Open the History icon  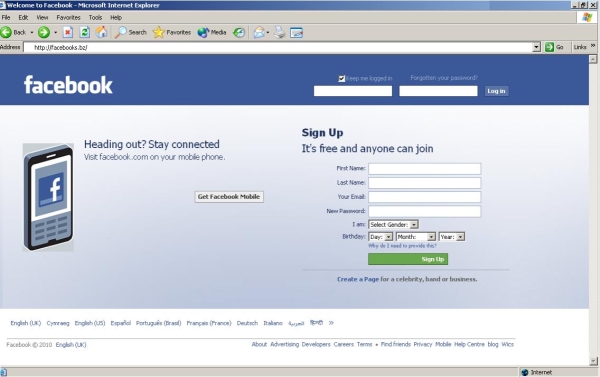pyautogui.click(x=239, y=33)
